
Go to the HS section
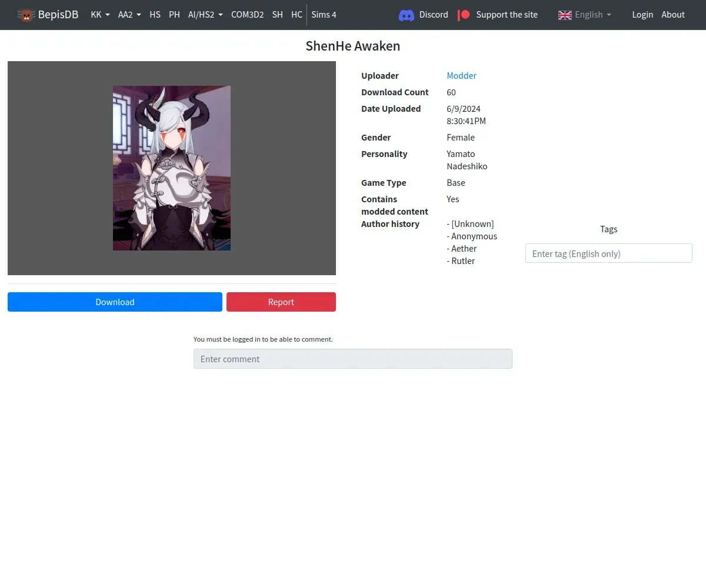[x=155, y=15]
